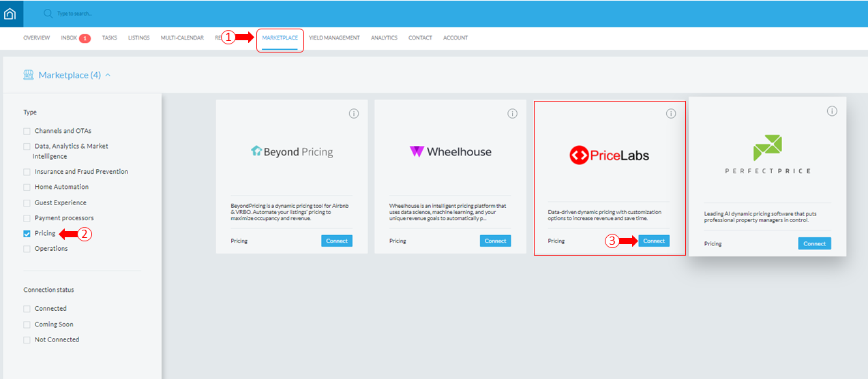Viewport: 868px width, 379px height.
Task: Click the Inbox notification badge
Action: (85, 38)
